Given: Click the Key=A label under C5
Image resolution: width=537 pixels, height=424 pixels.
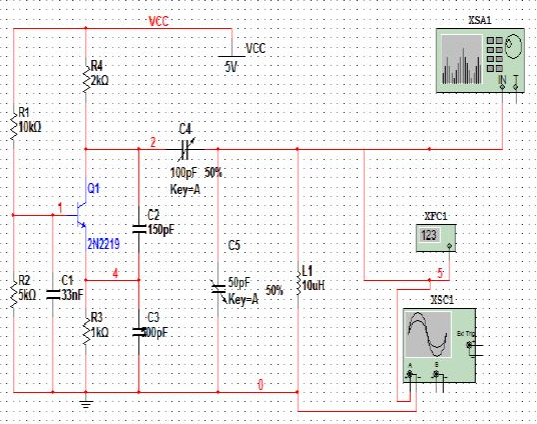Looking at the screenshot, I should click(243, 299).
